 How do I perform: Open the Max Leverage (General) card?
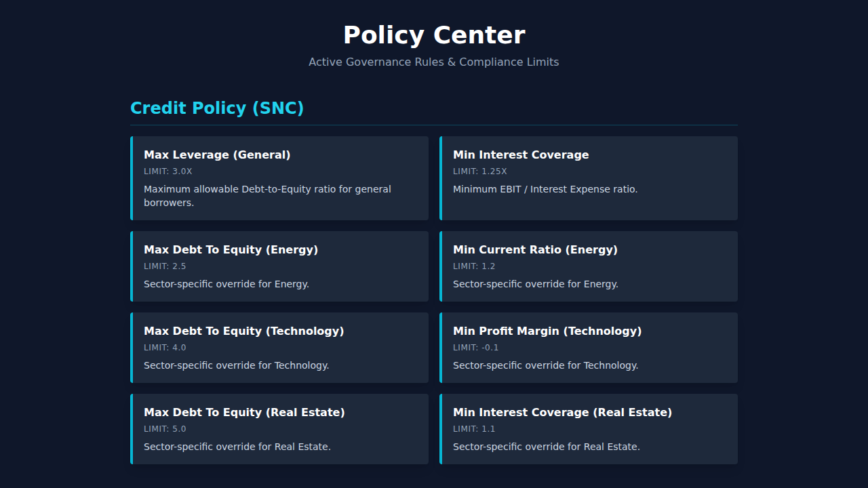click(x=279, y=178)
